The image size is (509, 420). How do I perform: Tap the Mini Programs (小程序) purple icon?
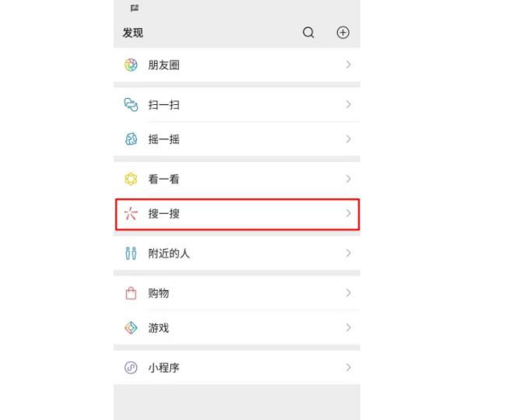131,368
